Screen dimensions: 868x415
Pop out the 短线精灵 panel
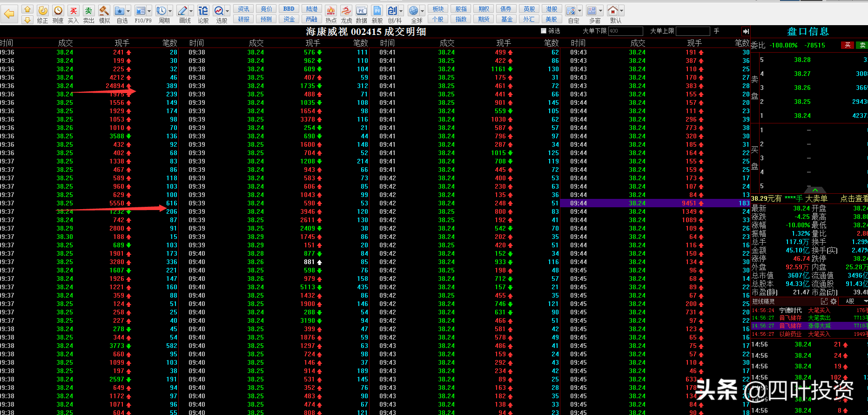pos(824,301)
